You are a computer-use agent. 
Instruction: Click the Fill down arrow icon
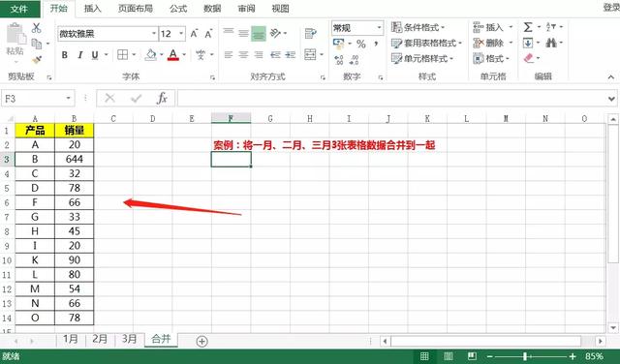(x=528, y=43)
